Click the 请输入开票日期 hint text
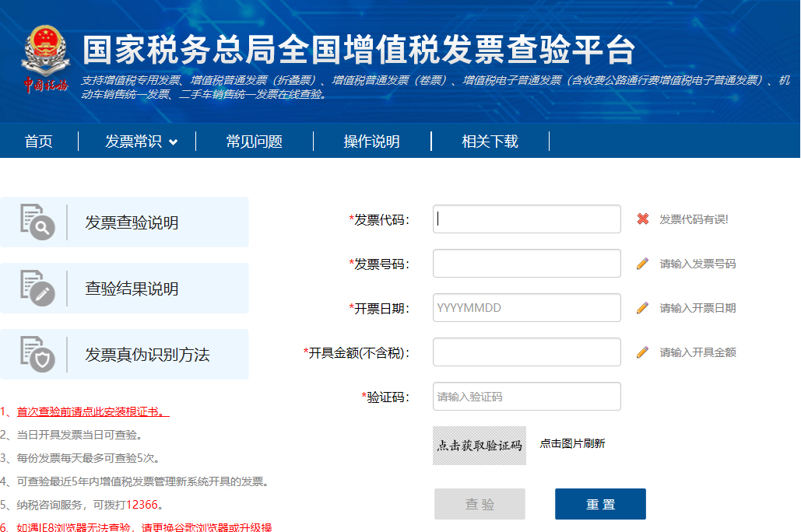The image size is (801, 532). 697,308
